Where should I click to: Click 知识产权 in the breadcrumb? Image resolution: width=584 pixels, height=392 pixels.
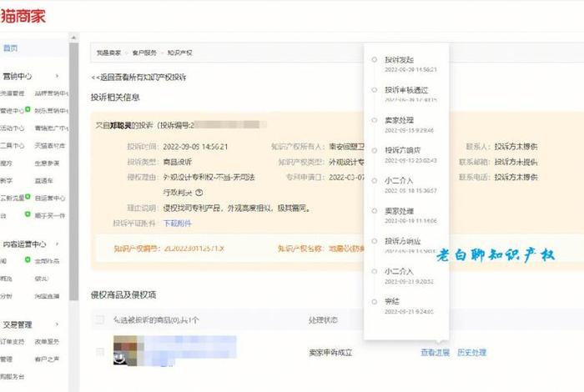coord(180,53)
